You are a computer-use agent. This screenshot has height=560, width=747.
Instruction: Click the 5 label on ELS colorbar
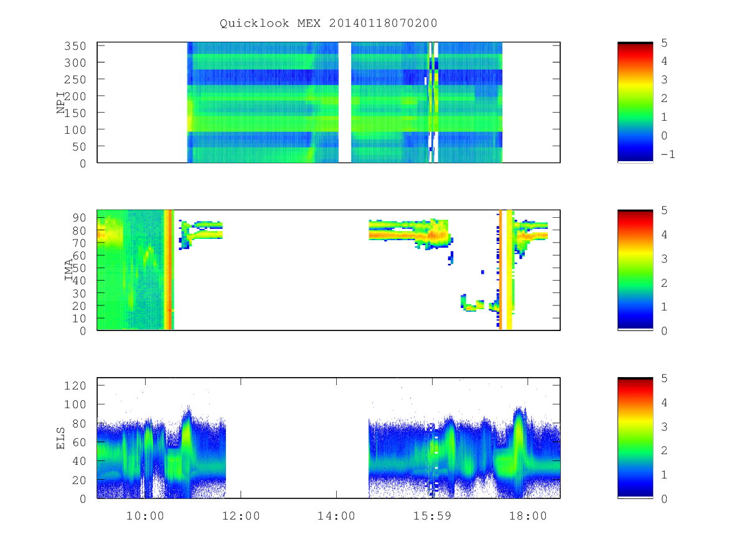point(663,378)
